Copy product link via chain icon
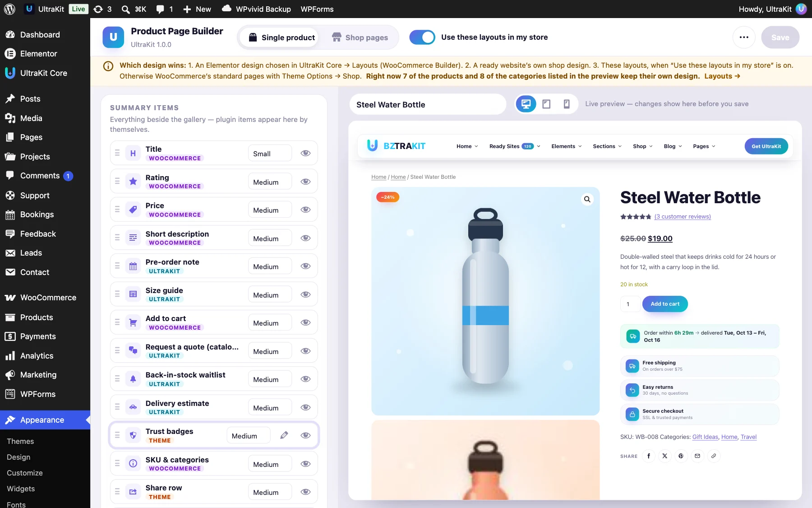The image size is (812, 508). pyautogui.click(x=713, y=456)
